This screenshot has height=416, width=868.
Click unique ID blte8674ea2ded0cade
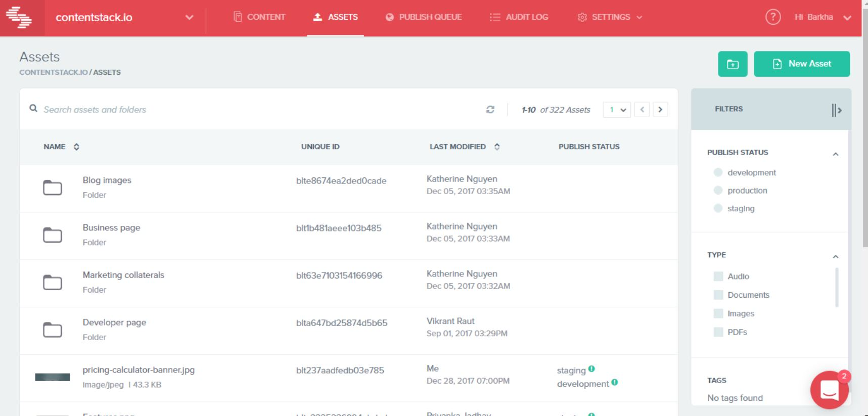[x=341, y=181]
